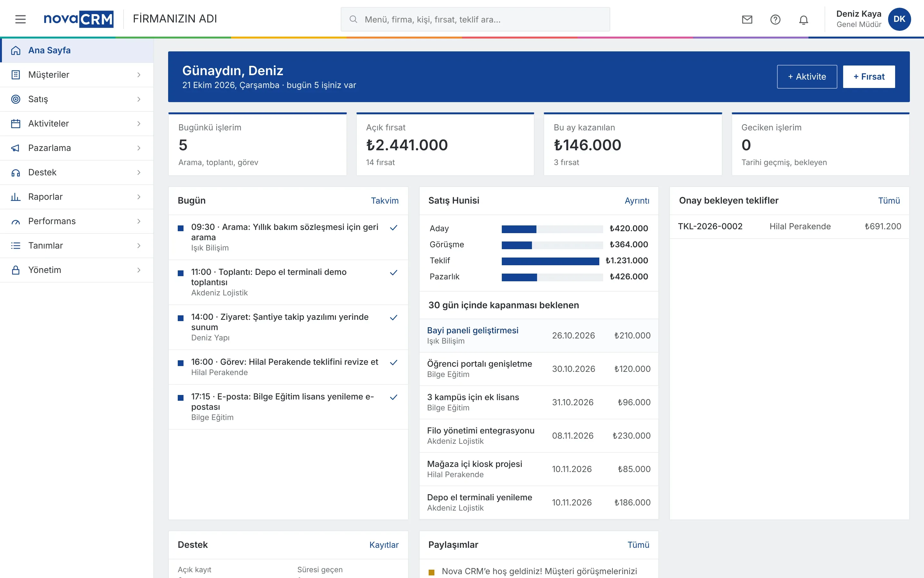Expand the Müşteriler menu chevron
The height and width of the screenshot is (578, 924).
(x=139, y=75)
